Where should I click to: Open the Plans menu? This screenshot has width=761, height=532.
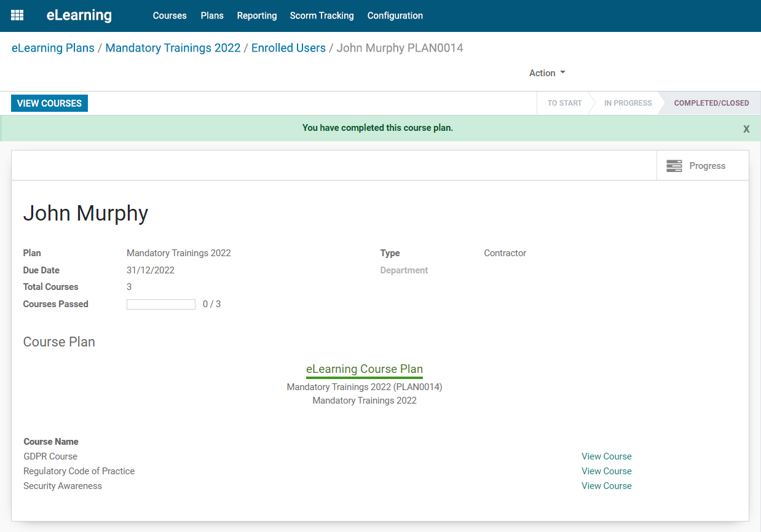[212, 16]
